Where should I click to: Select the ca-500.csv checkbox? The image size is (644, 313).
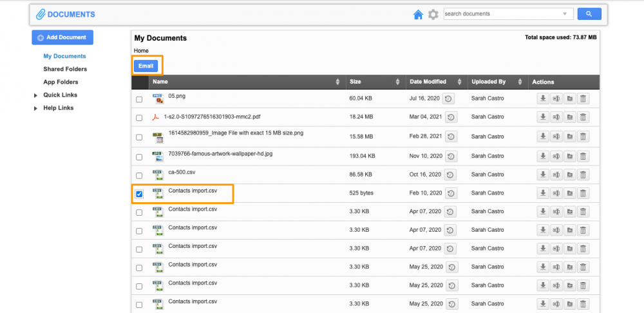coord(139,175)
